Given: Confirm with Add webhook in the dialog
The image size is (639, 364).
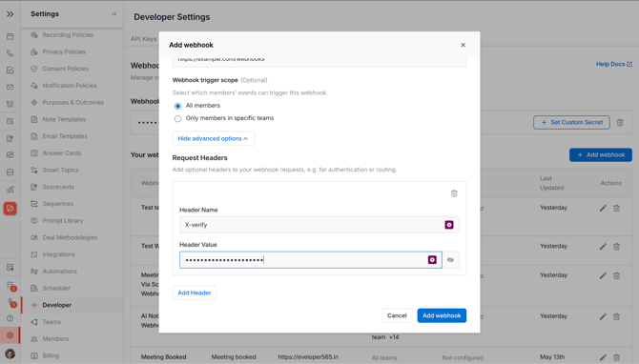Looking at the screenshot, I should pos(442,315).
